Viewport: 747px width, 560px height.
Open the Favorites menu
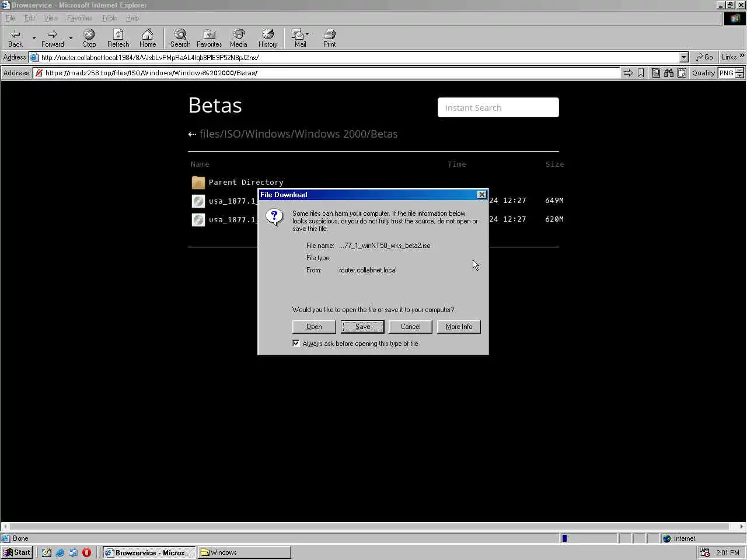click(79, 18)
